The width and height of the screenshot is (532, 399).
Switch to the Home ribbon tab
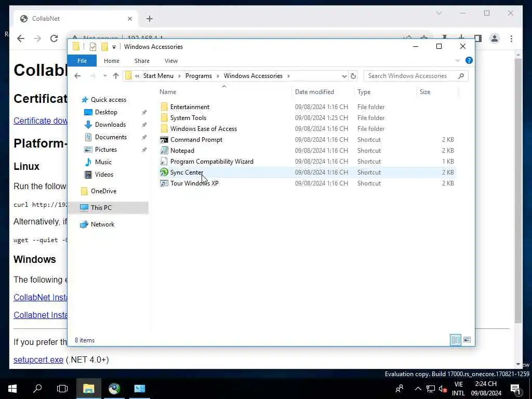click(112, 61)
